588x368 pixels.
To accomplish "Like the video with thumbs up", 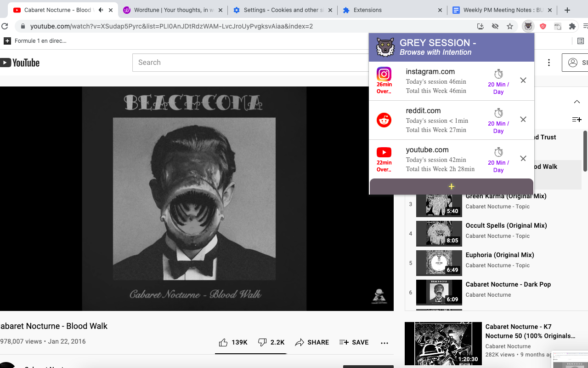I will click(x=223, y=342).
